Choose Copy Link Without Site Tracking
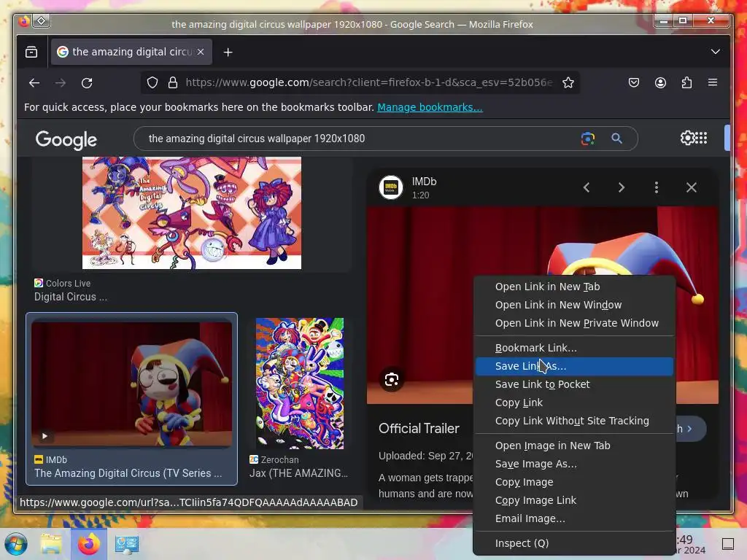 point(575,421)
